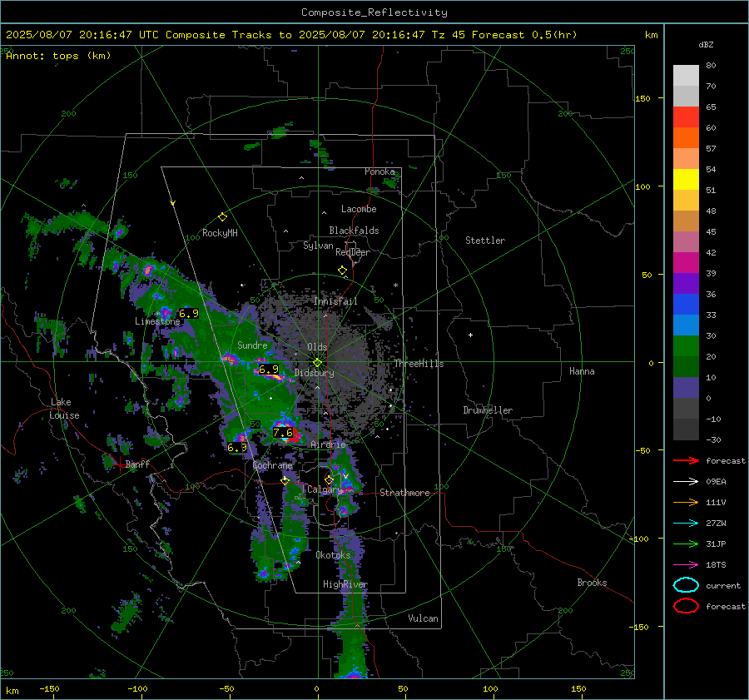Select the magenta 18TS track arrow
The image size is (749, 700).
coord(686,565)
